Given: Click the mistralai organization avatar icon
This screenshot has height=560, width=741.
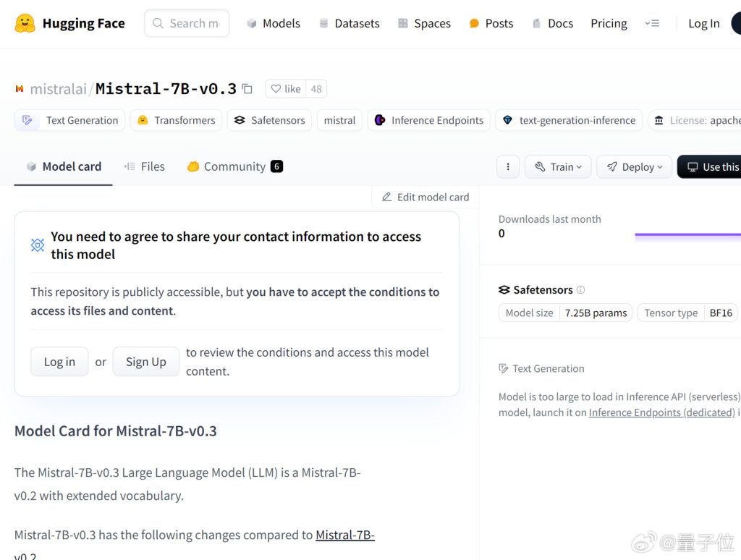Looking at the screenshot, I should coord(20,89).
